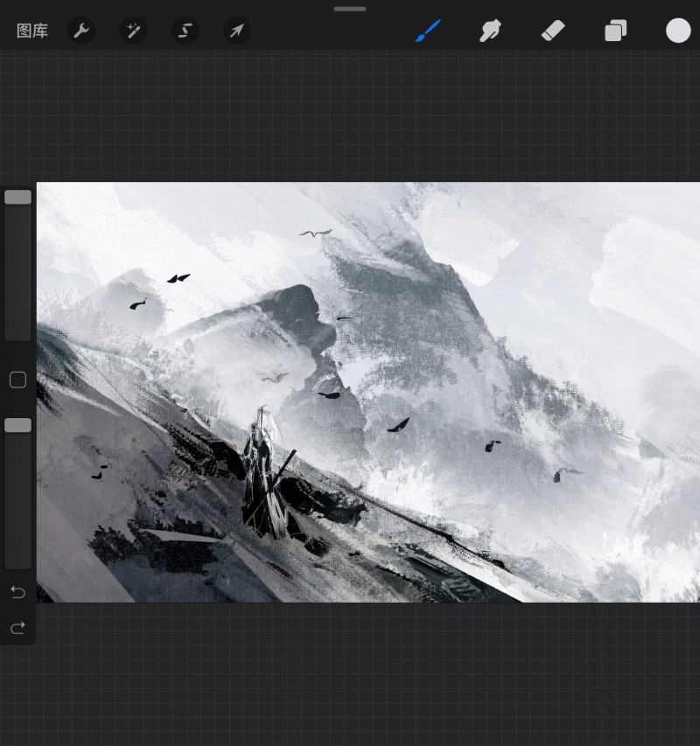Screen dimensions: 700x746
Task: Open the Layers panel
Action: tap(616, 31)
